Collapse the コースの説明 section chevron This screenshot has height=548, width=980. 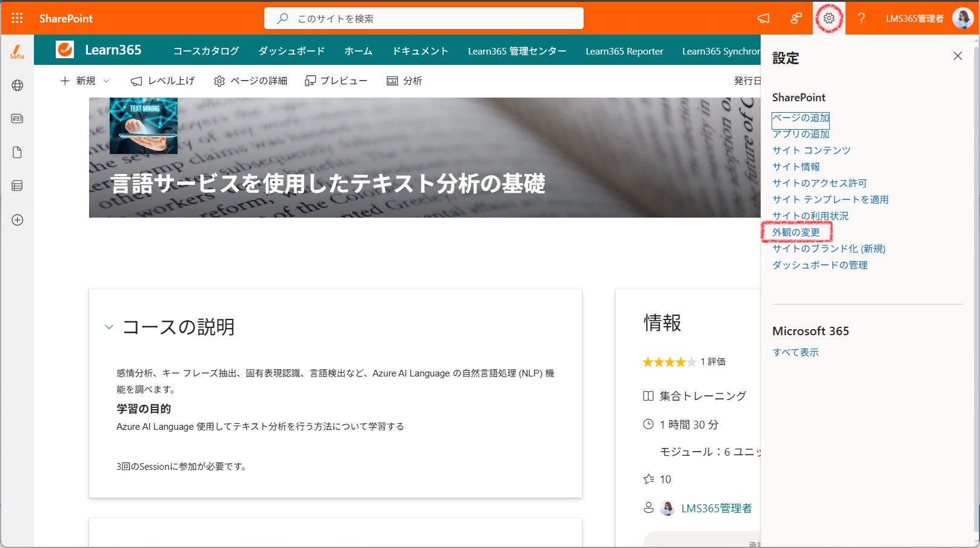pyautogui.click(x=109, y=327)
